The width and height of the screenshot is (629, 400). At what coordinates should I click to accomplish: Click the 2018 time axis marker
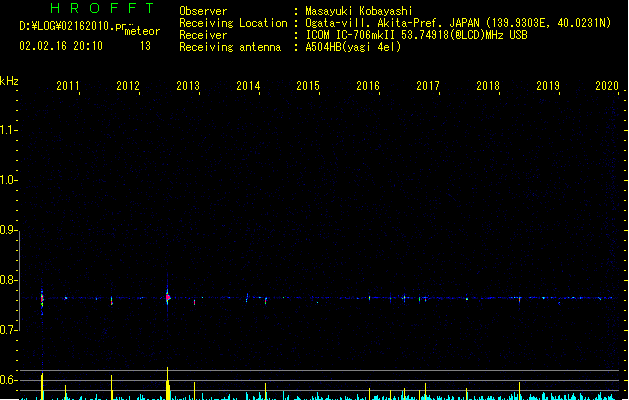pyautogui.click(x=488, y=86)
